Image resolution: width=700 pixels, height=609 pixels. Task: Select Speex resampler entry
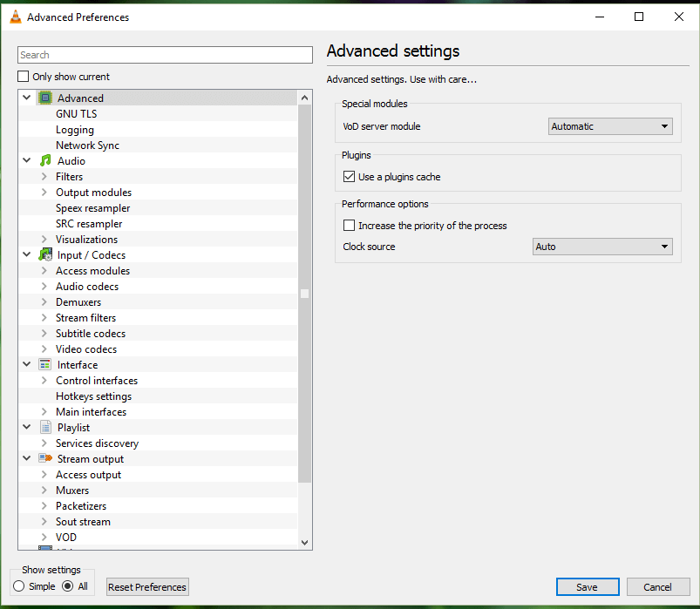click(93, 208)
